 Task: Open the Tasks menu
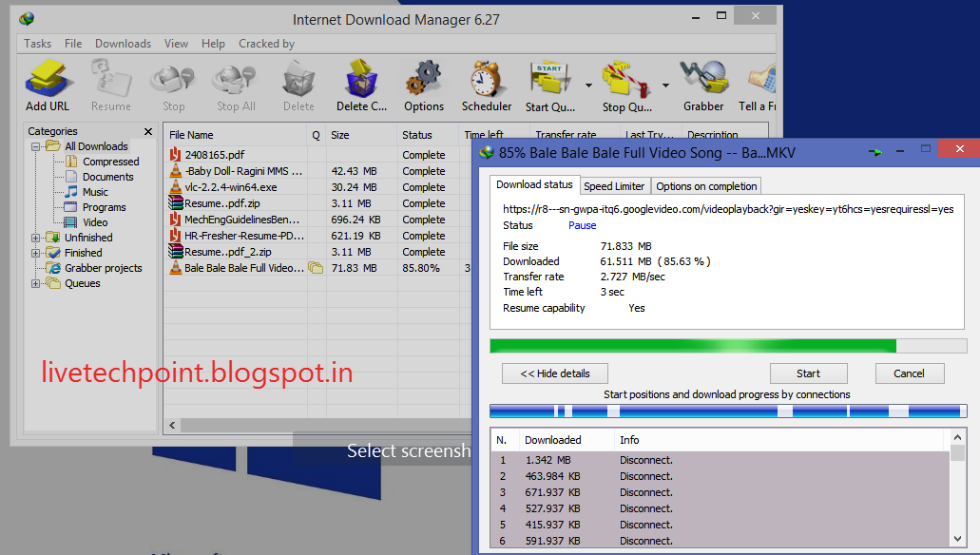[37, 44]
